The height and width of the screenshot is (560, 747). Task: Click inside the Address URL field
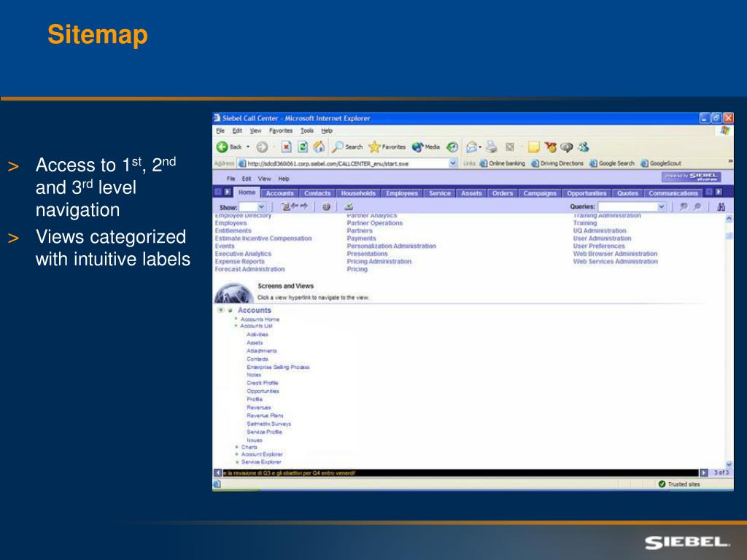pos(347,163)
